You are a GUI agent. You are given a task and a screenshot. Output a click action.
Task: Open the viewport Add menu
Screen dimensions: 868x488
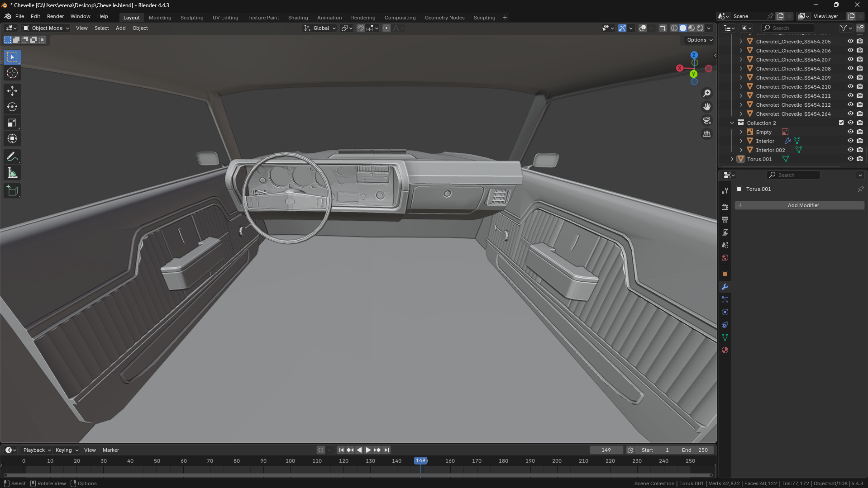point(120,28)
